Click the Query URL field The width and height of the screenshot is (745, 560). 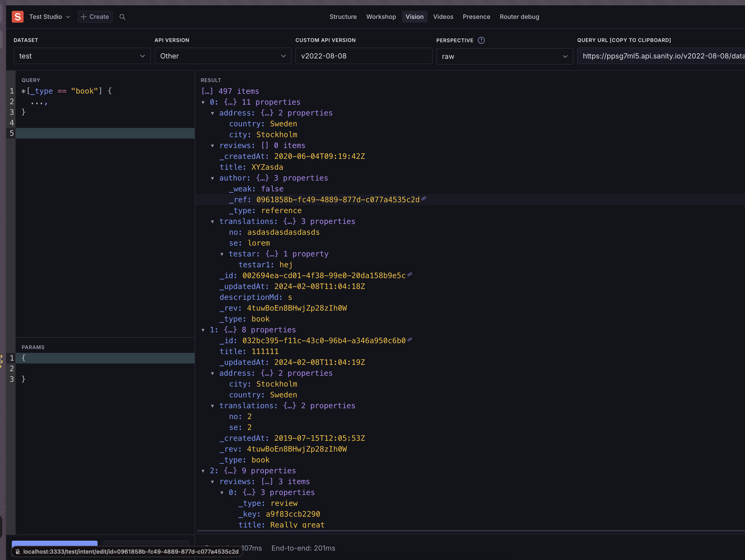coord(661,56)
